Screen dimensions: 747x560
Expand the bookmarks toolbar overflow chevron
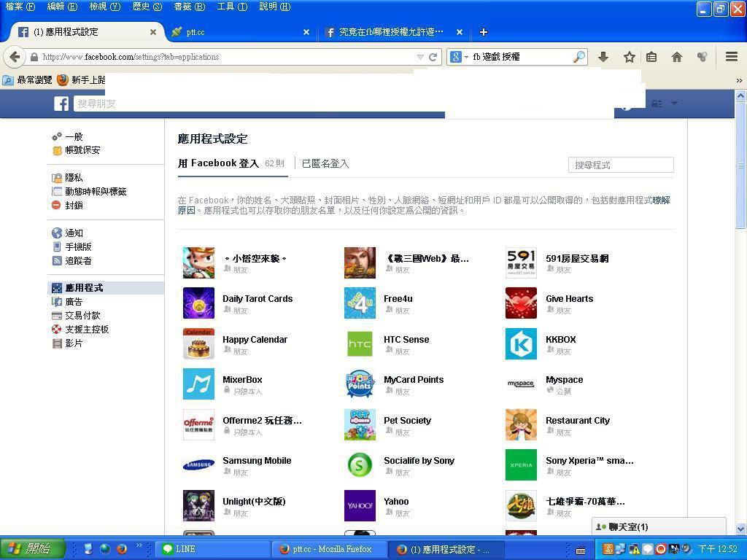(x=738, y=80)
